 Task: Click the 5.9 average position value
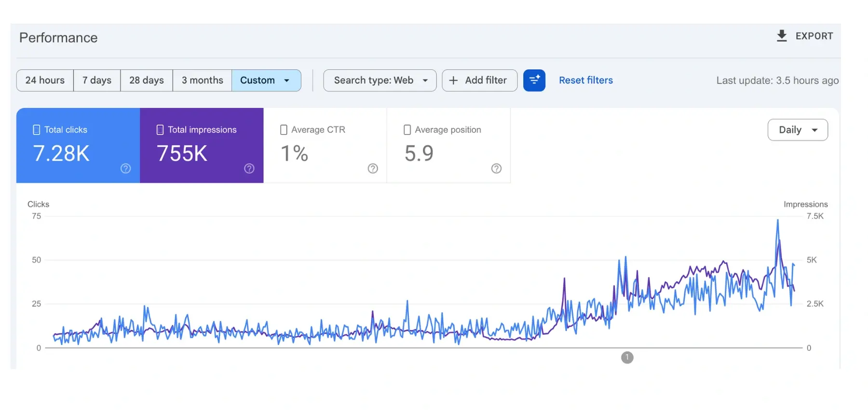[419, 154]
